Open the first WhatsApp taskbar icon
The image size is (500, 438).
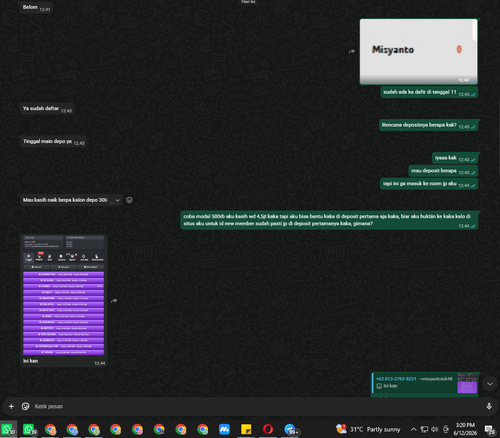pyautogui.click(x=8, y=429)
